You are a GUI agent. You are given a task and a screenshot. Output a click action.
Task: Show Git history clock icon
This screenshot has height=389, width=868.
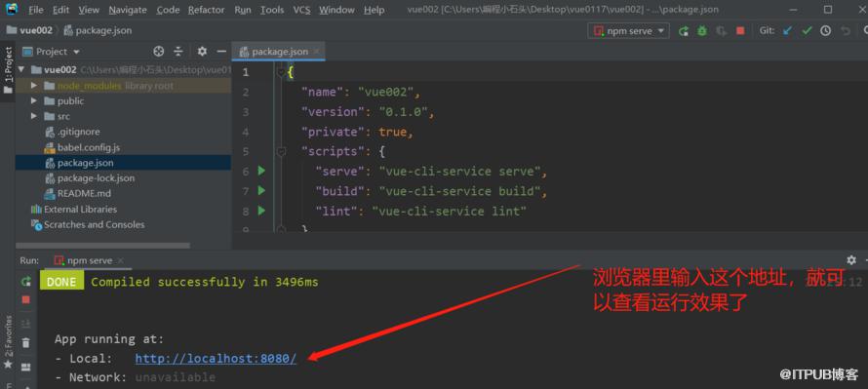point(825,31)
